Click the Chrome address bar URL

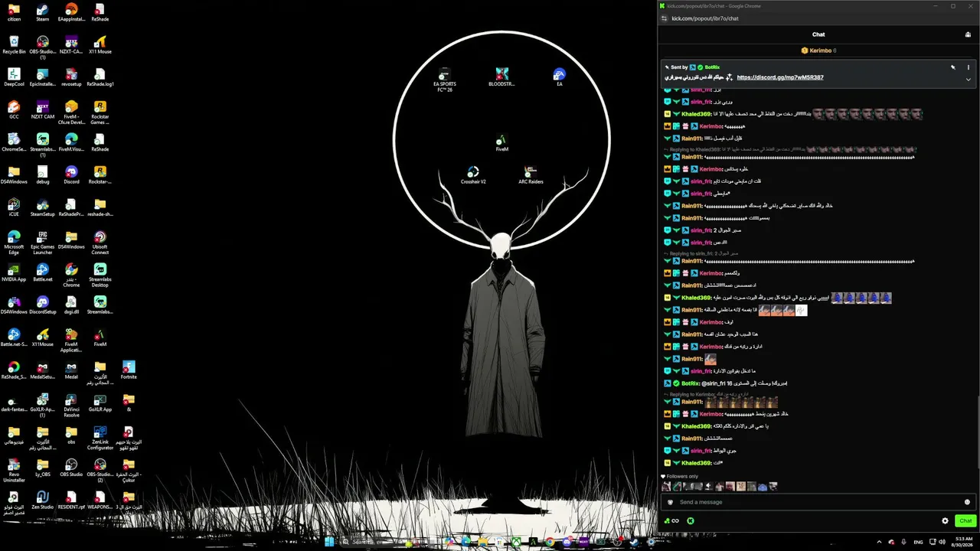click(705, 18)
